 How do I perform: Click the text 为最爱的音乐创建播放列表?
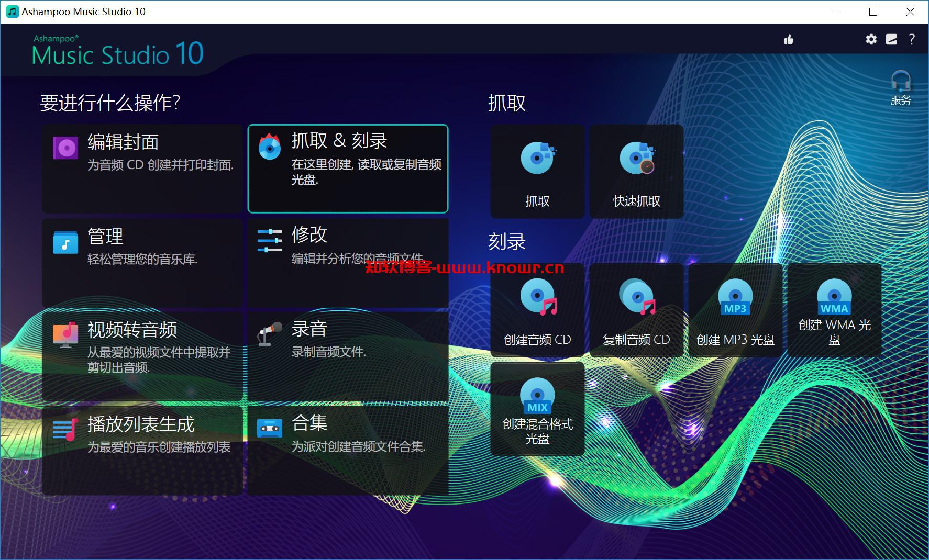[159, 447]
